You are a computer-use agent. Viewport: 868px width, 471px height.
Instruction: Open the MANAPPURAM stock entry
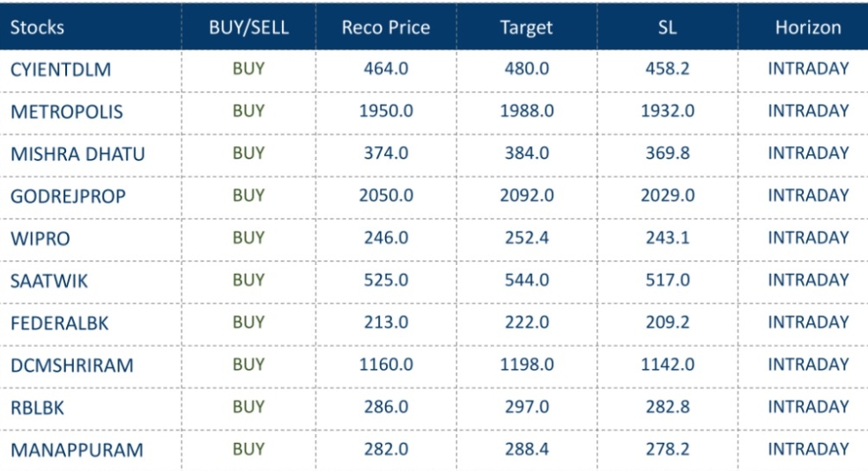click(x=77, y=450)
